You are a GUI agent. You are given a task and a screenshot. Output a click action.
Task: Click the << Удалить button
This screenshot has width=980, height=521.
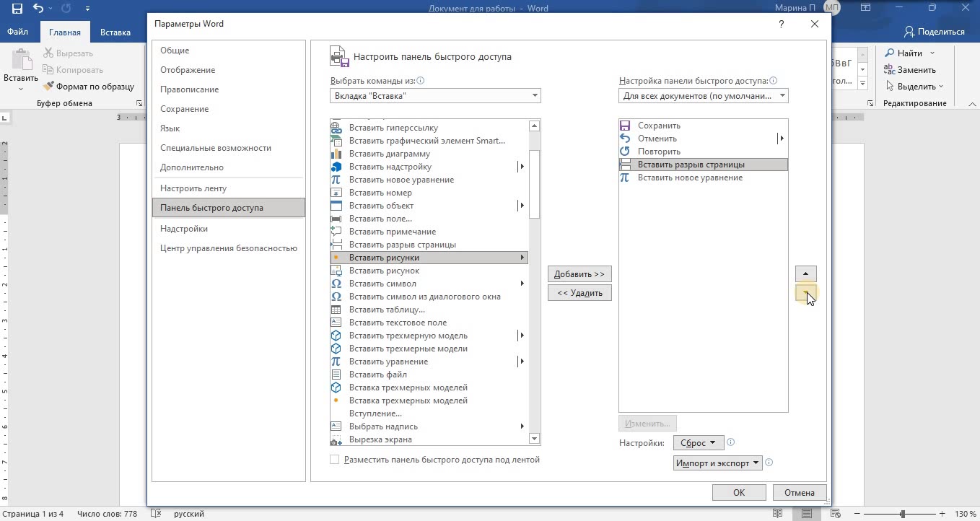579,293
